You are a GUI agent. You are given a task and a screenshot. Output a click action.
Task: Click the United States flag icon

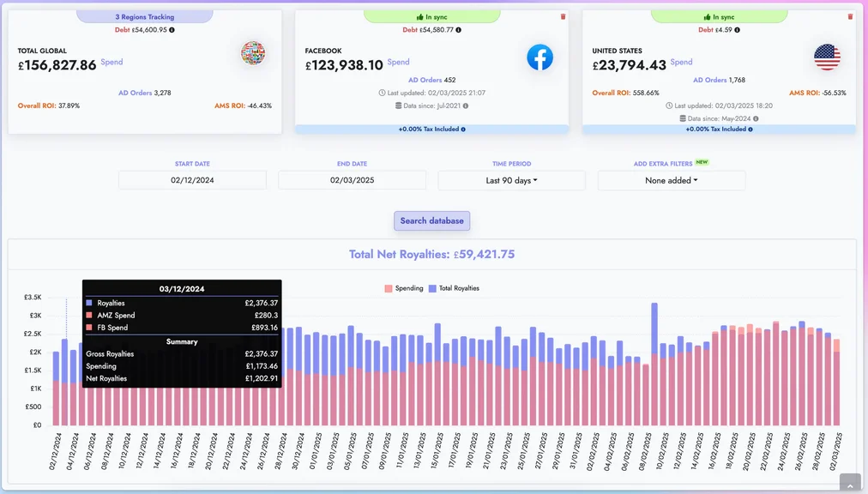pos(827,57)
